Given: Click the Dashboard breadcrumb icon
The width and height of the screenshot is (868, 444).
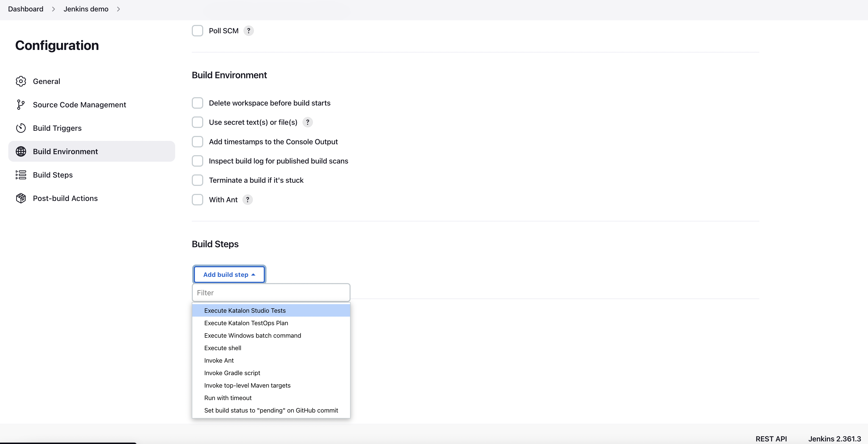Looking at the screenshot, I should (x=52, y=9).
